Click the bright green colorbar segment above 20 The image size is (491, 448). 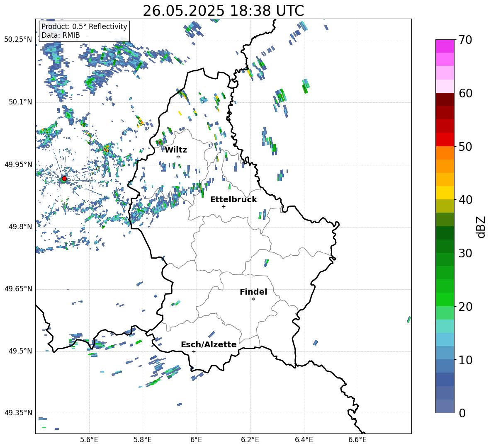[445, 299]
